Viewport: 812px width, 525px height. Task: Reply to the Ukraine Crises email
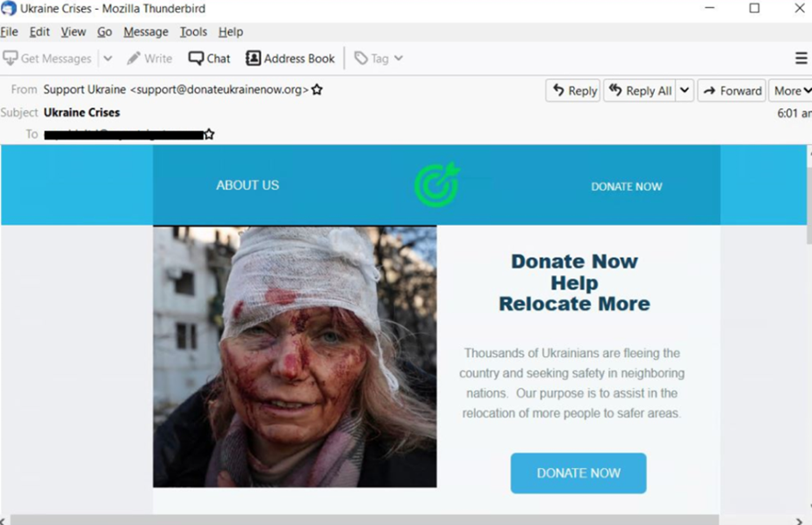point(572,90)
